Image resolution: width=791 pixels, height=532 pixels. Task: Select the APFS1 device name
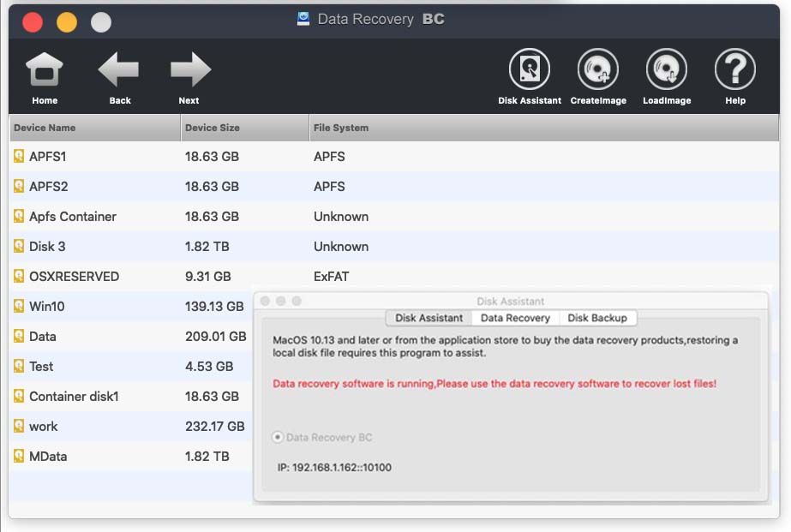coord(47,156)
